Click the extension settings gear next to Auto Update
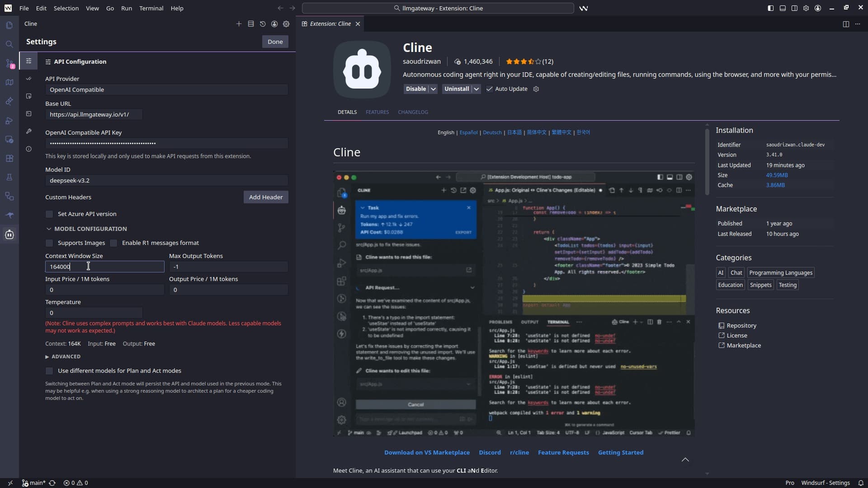This screenshot has height=488, width=868. (x=536, y=89)
